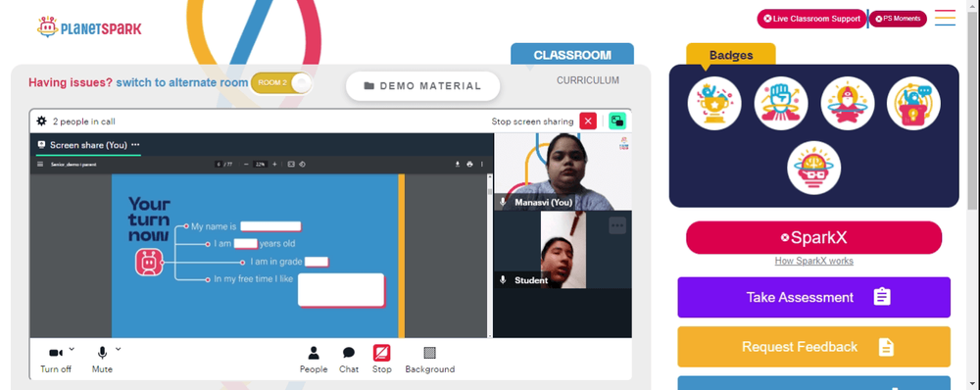Viewport: 980px width, 390px height.
Task: Click Request Feedback button
Action: tap(813, 346)
